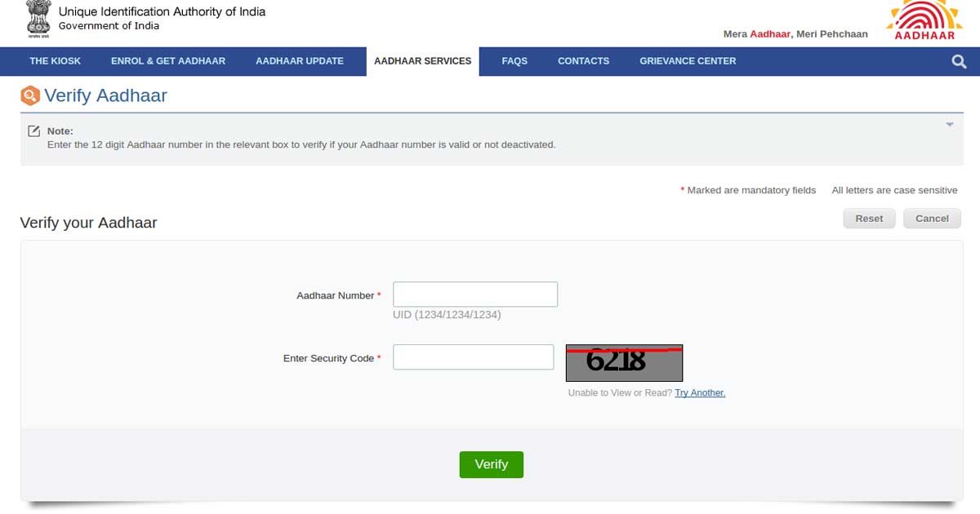980x514 pixels.
Task: Click the Note pencil icon
Action: (34, 131)
